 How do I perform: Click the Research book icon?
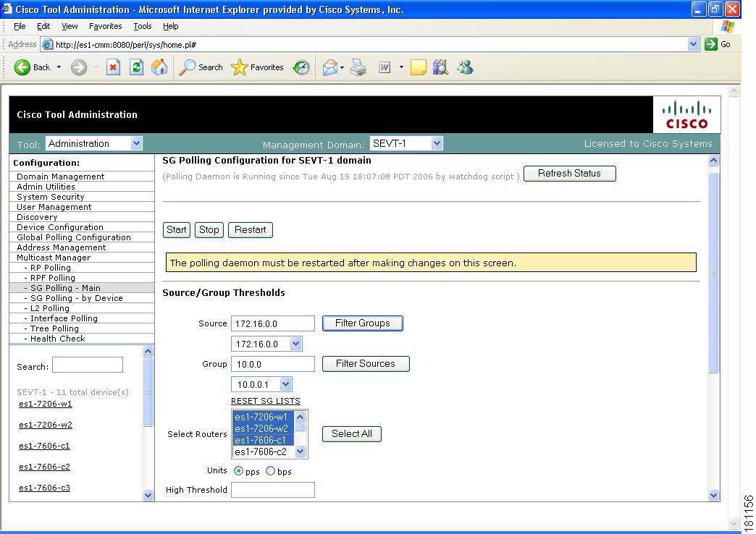(x=440, y=67)
